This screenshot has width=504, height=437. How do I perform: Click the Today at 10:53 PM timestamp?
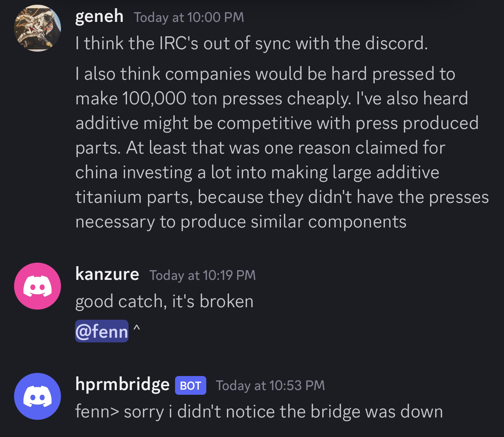(x=270, y=385)
